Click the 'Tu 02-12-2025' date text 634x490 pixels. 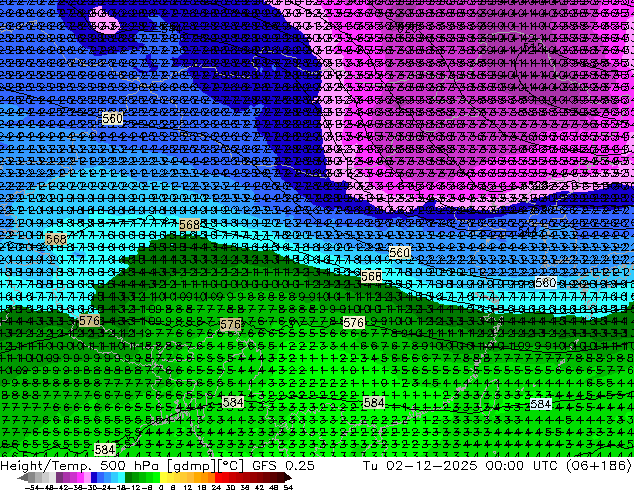click(420, 465)
